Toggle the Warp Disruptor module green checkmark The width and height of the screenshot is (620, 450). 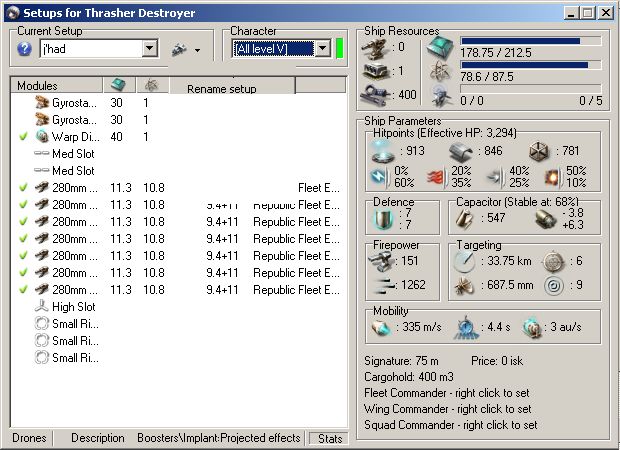[x=23, y=136]
